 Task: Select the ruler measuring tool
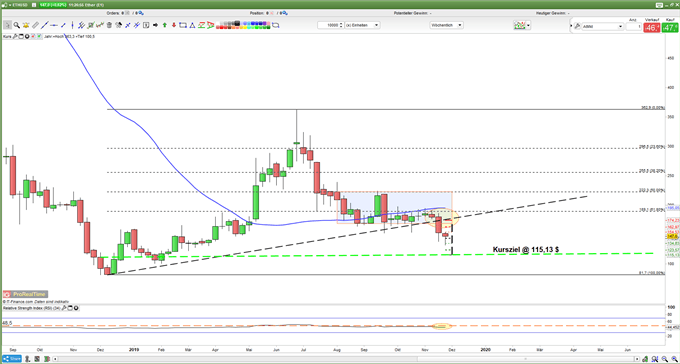36,25
